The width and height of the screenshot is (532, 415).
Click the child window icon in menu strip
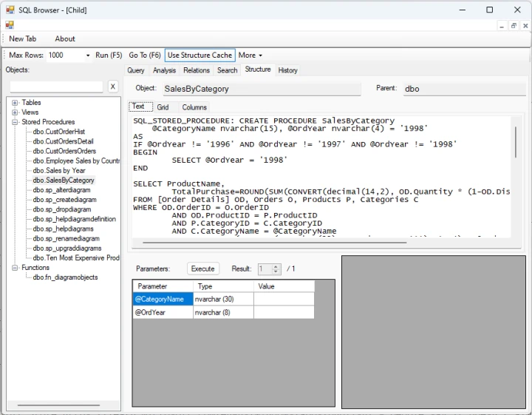click(10, 25)
